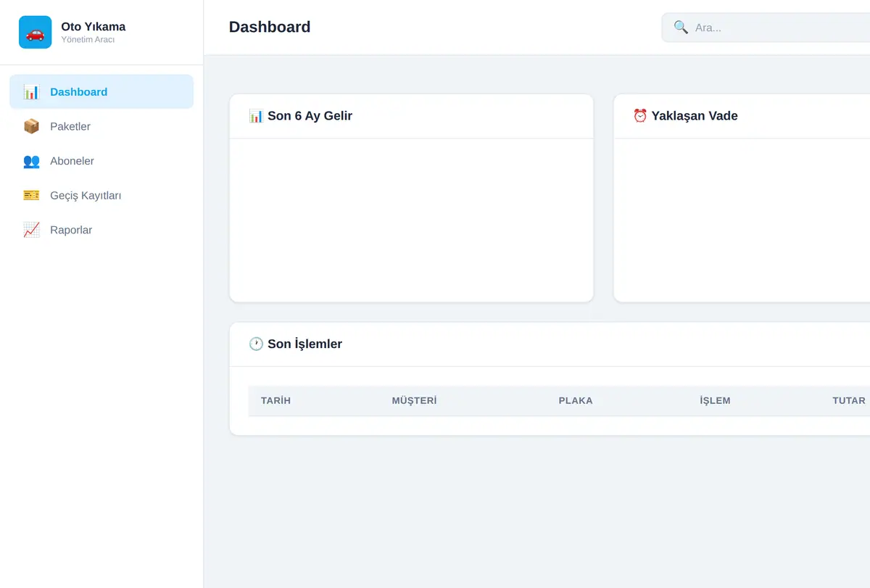Click the Dashboard bar chart icon in sidebar
The height and width of the screenshot is (588, 870).
point(31,92)
